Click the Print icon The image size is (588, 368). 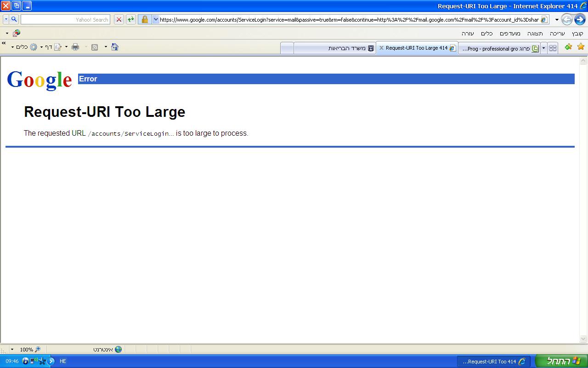pos(75,47)
